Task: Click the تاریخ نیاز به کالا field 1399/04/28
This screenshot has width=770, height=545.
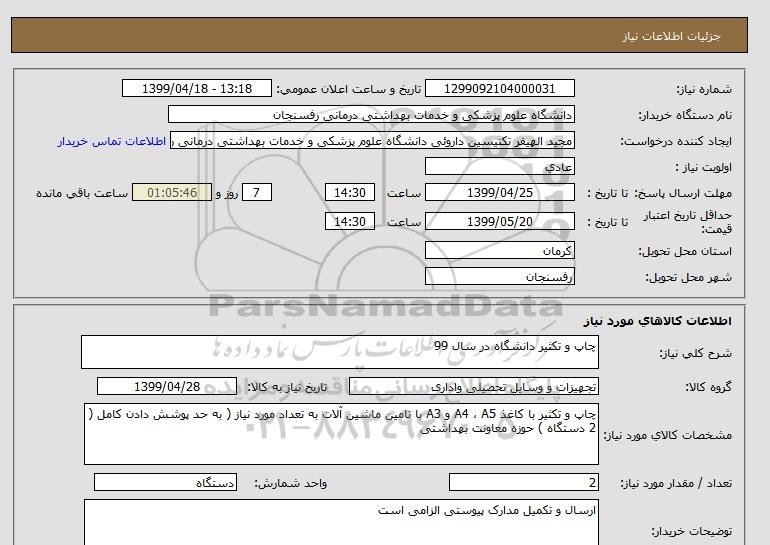Action: click(x=167, y=386)
